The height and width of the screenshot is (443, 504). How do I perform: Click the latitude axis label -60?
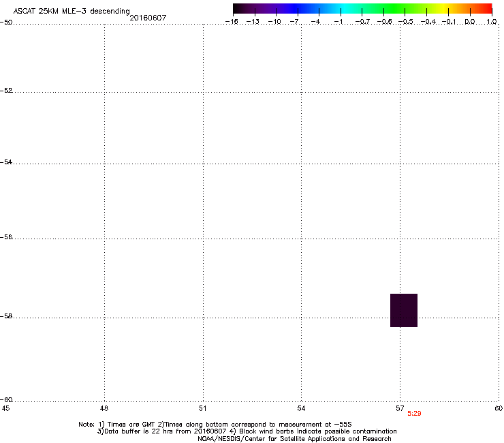coord(6,400)
